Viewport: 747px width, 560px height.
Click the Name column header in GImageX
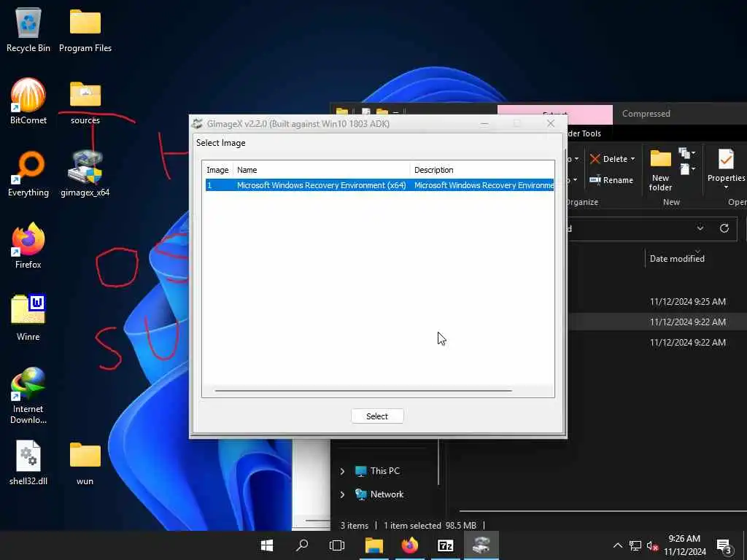(322, 170)
